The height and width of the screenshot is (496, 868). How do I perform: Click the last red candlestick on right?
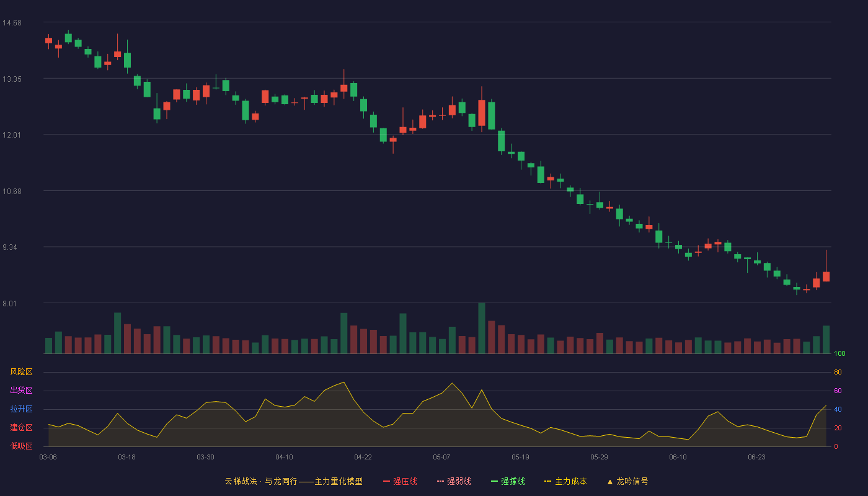click(826, 277)
